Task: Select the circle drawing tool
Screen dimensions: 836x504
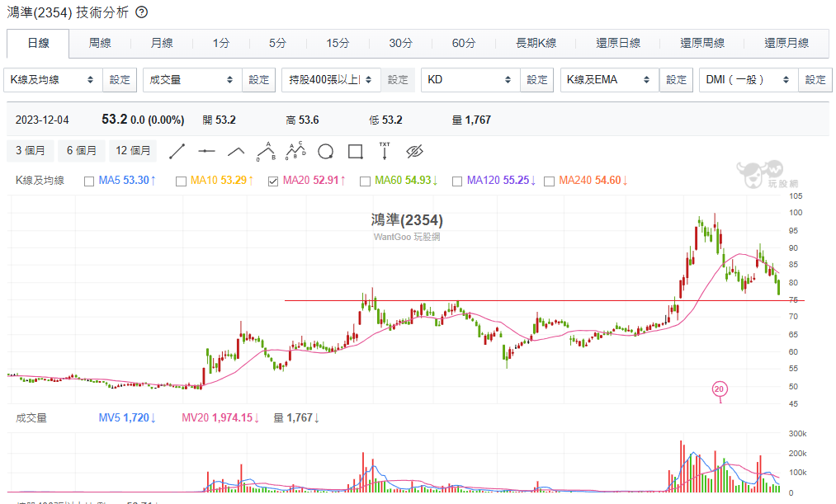Action: (x=325, y=151)
